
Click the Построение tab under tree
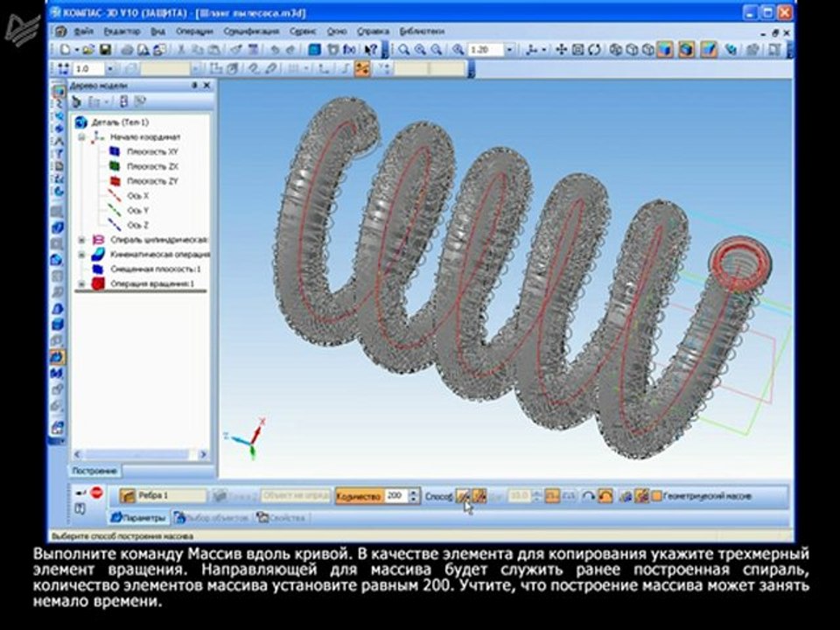click(x=94, y=471)
